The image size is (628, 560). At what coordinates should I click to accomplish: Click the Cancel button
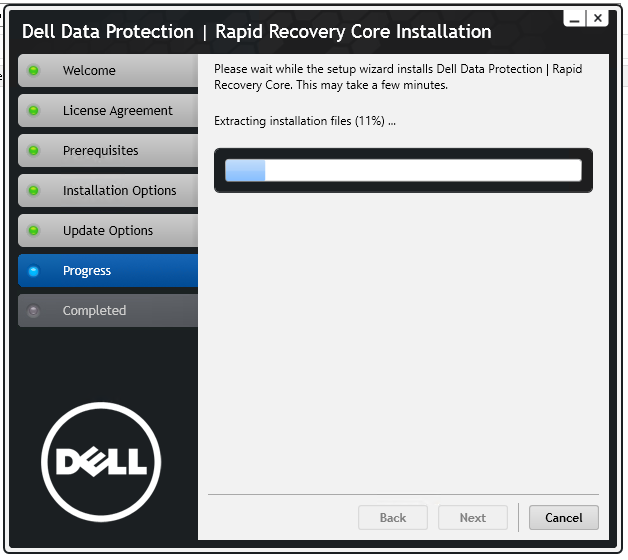pyautogui.click(x=564, y=518)
